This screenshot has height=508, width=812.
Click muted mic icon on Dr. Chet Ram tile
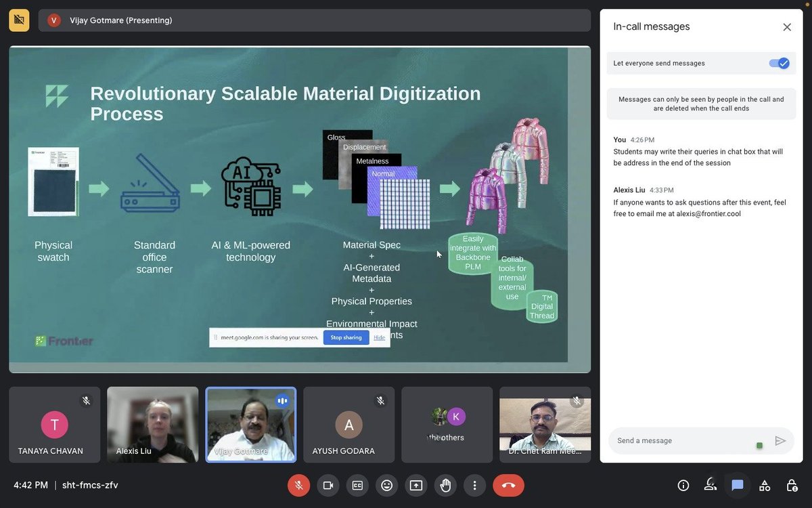pyautogui.click(x=577, y=400)
